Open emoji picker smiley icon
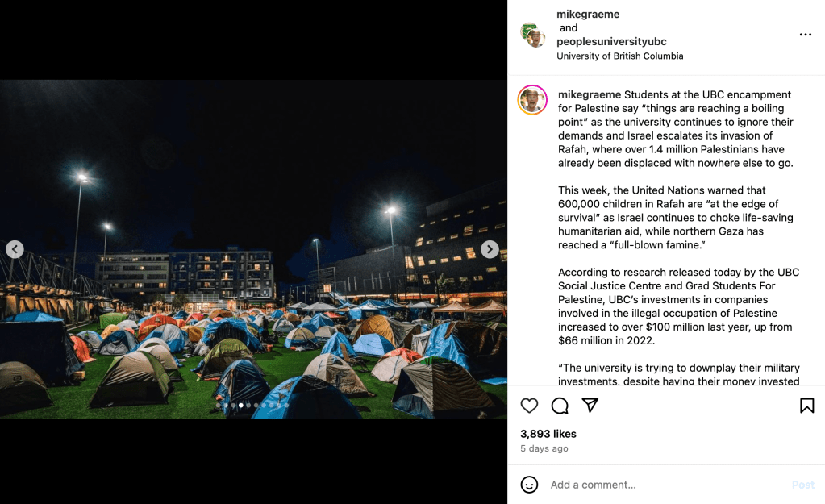This screenshot has width=825, height=504. click(x=529, y=485)
